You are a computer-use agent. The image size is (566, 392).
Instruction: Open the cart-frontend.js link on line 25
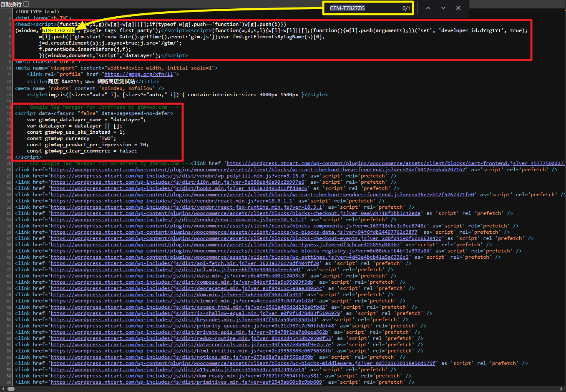[x=396, y=163]
